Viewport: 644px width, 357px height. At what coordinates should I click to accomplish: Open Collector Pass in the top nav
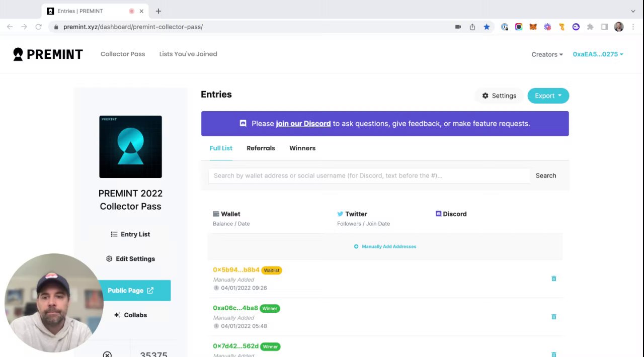click(123, 54)
